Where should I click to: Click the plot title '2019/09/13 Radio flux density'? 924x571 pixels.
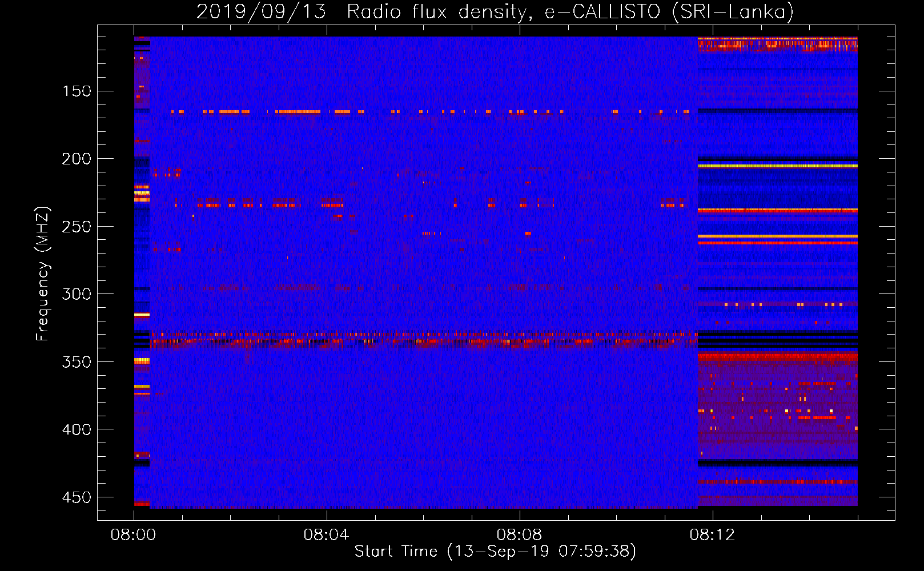495,11
